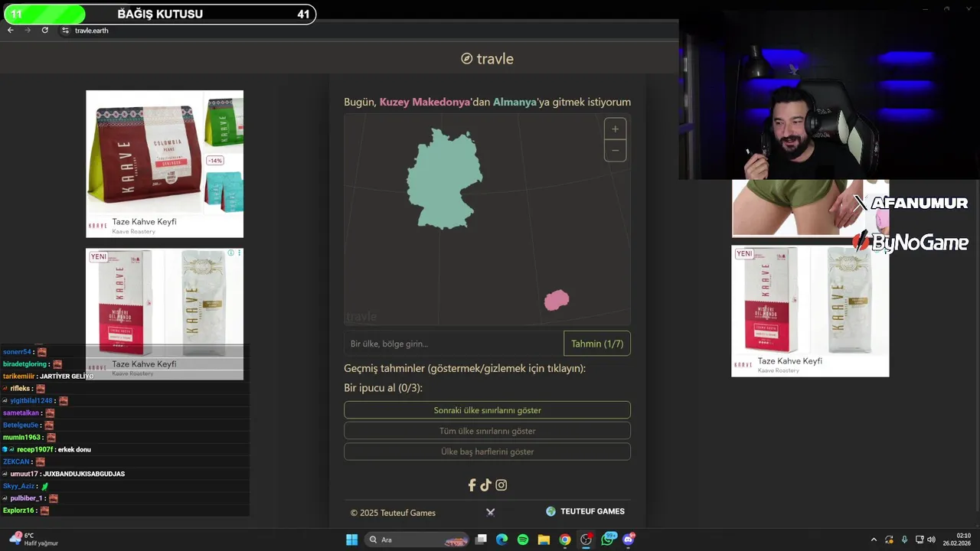Toggle the Geçmiş tahminler past guesses list

click(x=465, y=368)
